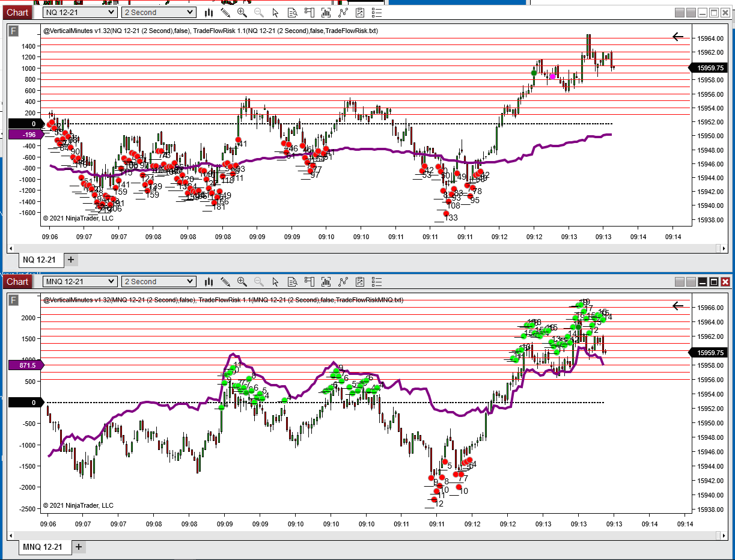Open Indicators icon in NQ chart toolbar

(343, 12)
